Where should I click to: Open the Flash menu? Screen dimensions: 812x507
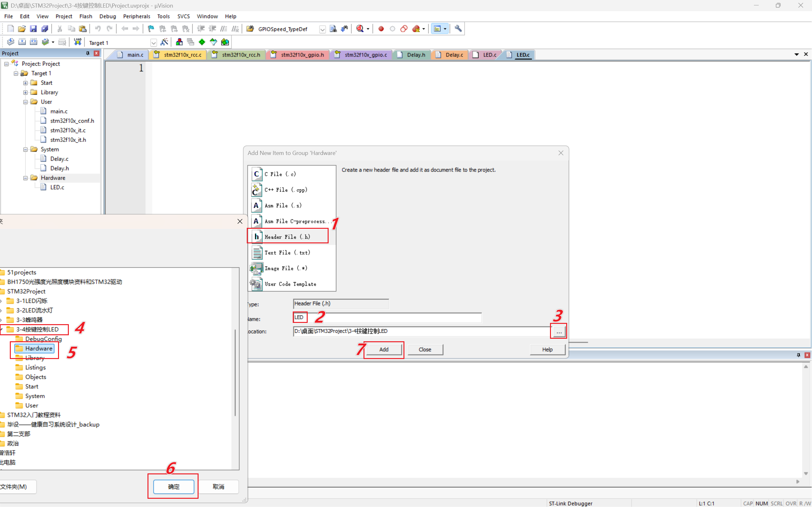[x=86, y=16]
